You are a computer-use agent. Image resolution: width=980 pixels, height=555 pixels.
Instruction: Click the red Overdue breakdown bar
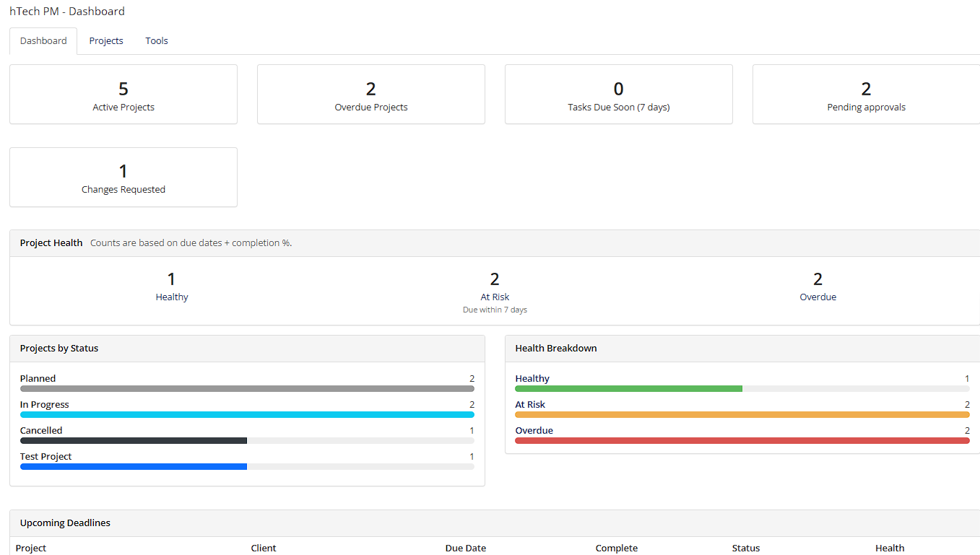(x=742, y=441)
